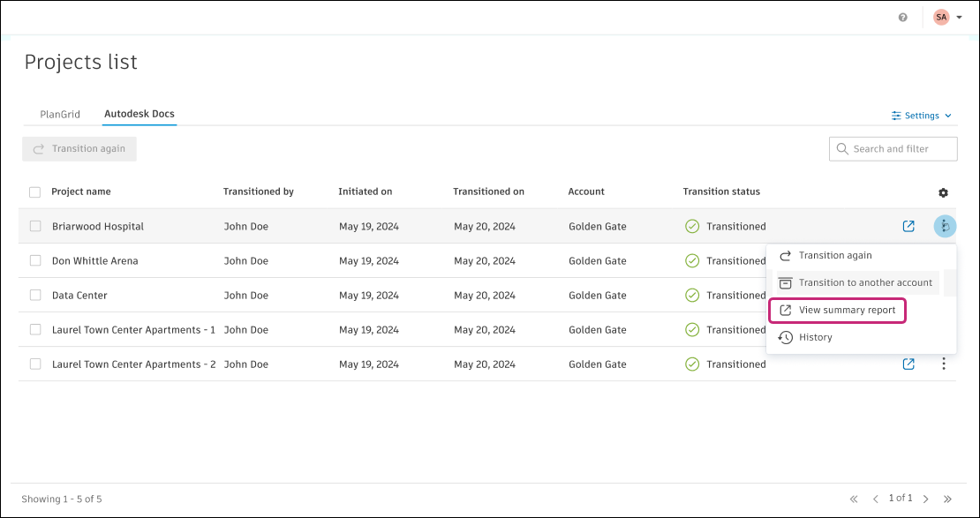The image size is (980, 518).
Task: Open external link icon for Laurel Apartments 2
Action: point(908,364)
